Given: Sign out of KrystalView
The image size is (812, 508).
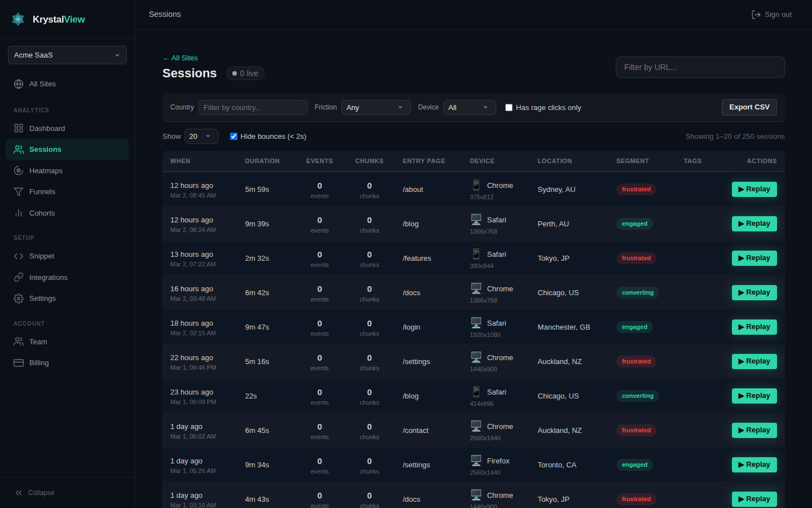Looking at the screenshot, I should [x=771, y=14].
